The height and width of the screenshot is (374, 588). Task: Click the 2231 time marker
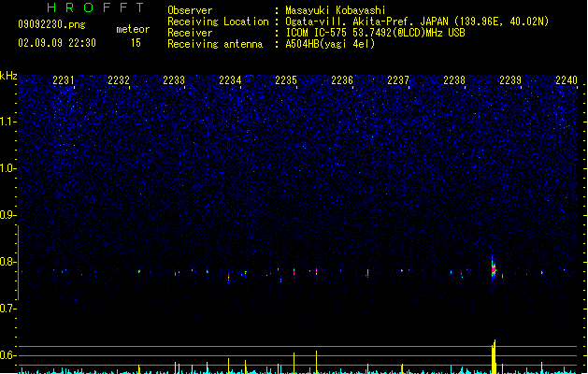click(x=64, y=80)
